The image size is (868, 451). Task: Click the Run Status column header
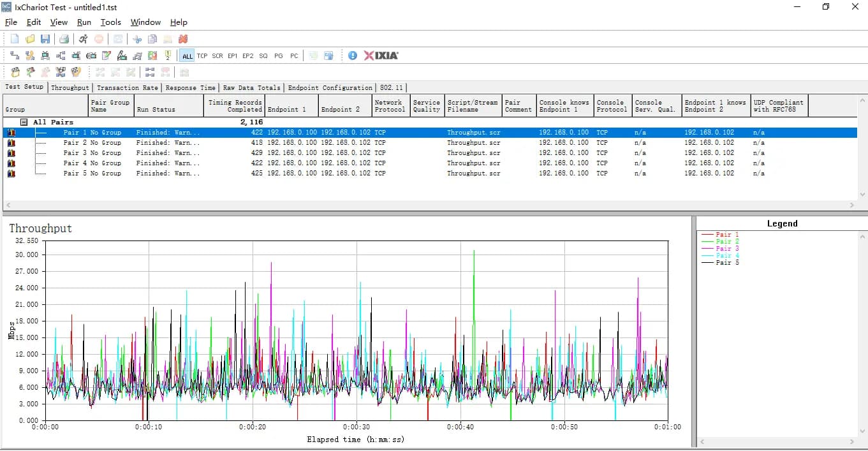click(168, 106)
